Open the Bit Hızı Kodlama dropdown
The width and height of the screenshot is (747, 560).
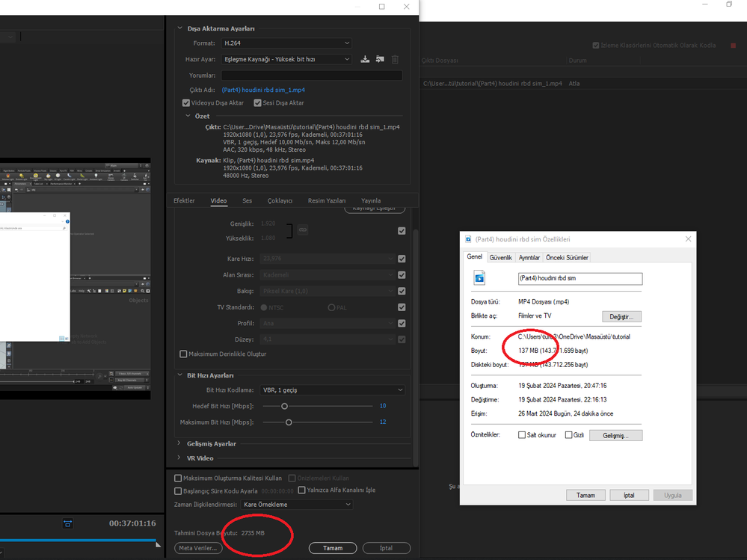pyautogui.click(x=333, y=390)
